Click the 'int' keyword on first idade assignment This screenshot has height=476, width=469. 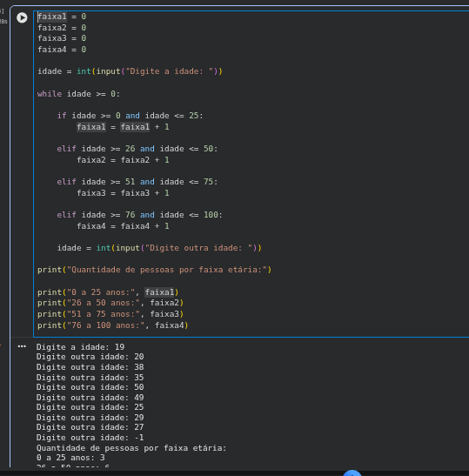point(84,71)
